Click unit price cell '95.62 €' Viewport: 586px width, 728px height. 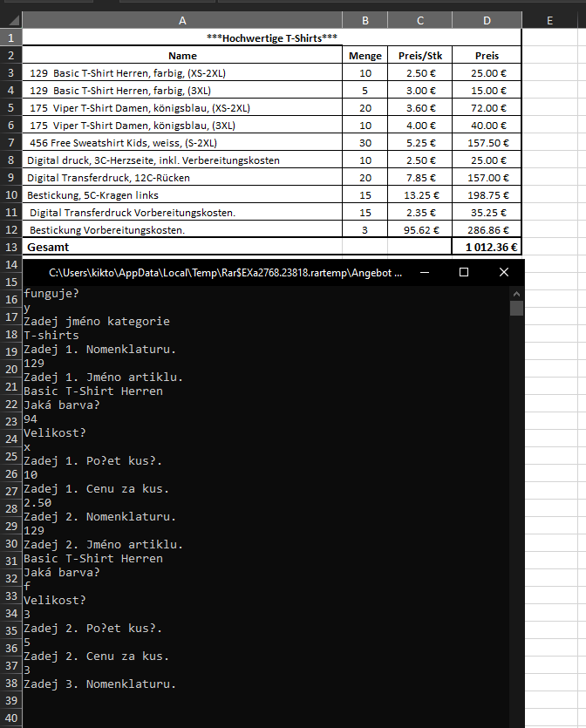419,230
